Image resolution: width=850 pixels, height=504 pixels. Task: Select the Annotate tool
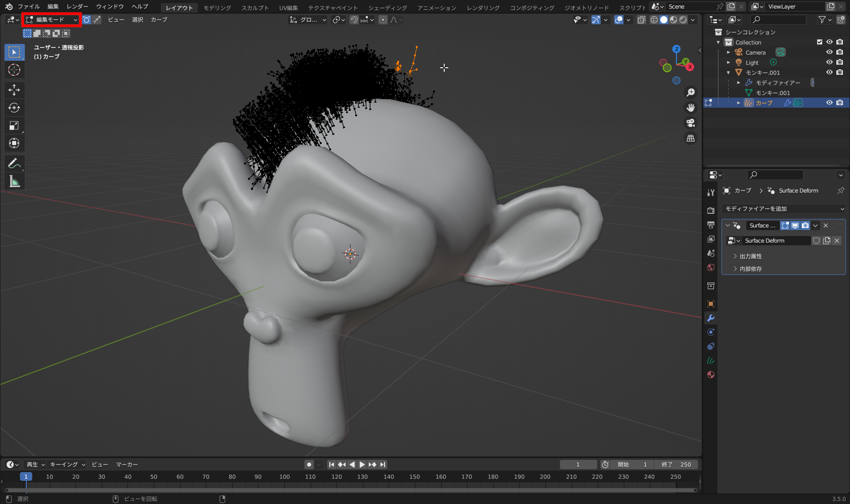coord(14,163)
